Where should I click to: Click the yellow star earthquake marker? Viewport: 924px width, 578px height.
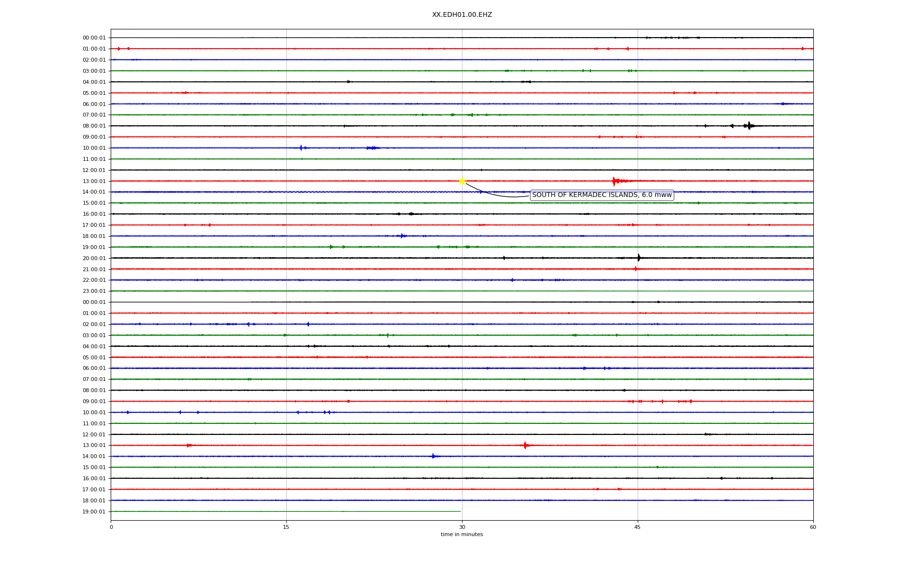(462, 181)
